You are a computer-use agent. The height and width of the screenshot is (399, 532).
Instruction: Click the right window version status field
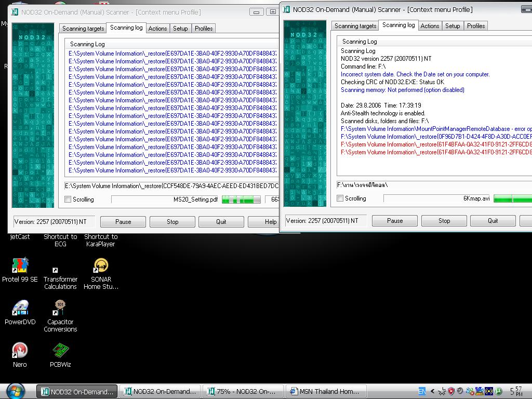point(326,221)
